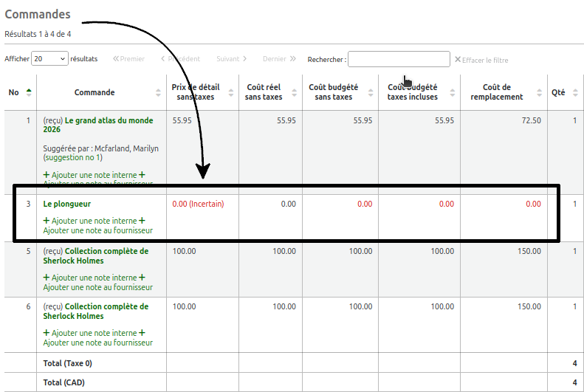Viewport: 584px width, 392px height.
Task: Select replacement cost 150.00 in order 6
Action: pos(529,307)
